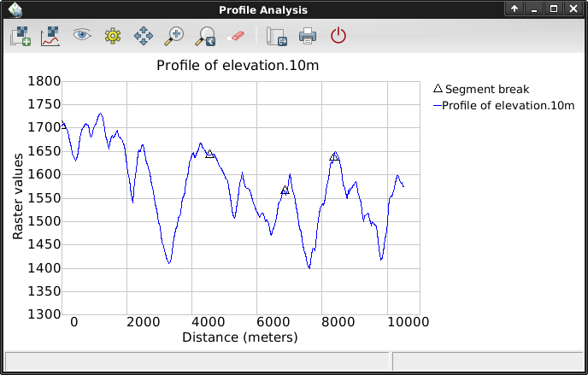Viewport: 588px width, 375px height.
Task: Click the plot title 'Profile of elevation.10m'
Action: pos(238,66)
